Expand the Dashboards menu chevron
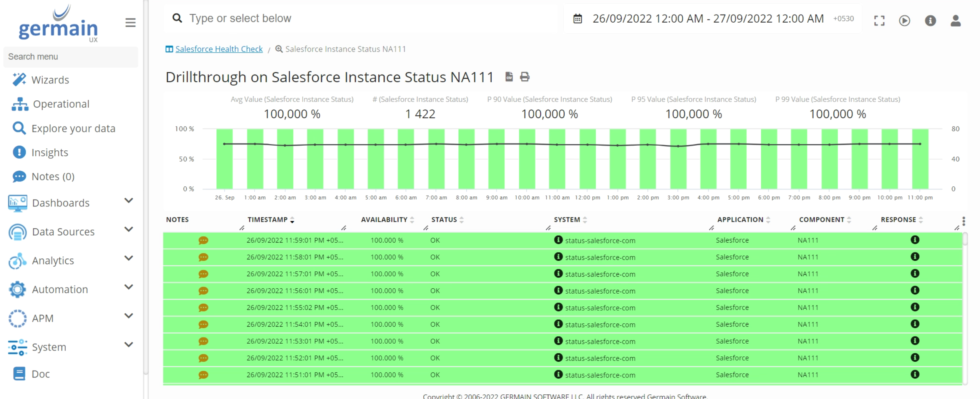This screenshot has width=980, height=399. pyautogui.click(x=128, y=200)
